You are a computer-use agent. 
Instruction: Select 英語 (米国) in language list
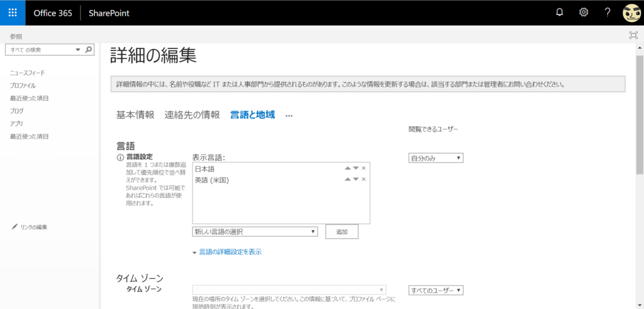211,180
